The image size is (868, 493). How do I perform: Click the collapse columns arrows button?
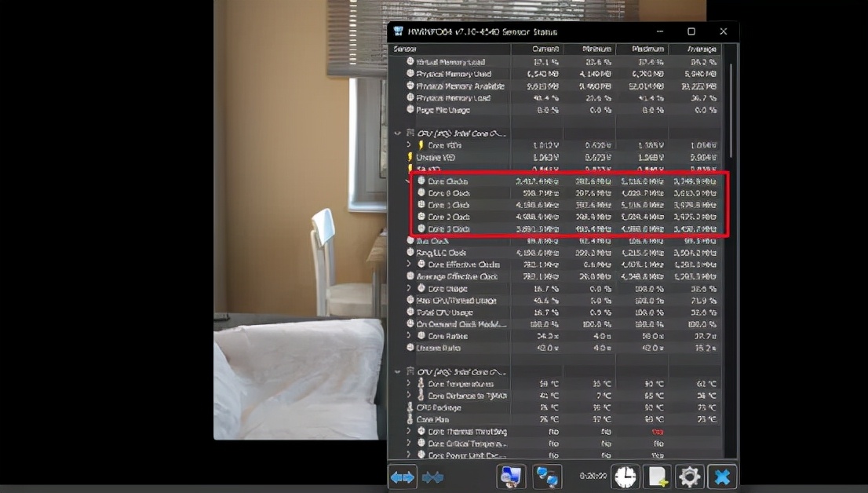(x=432, y=477)
